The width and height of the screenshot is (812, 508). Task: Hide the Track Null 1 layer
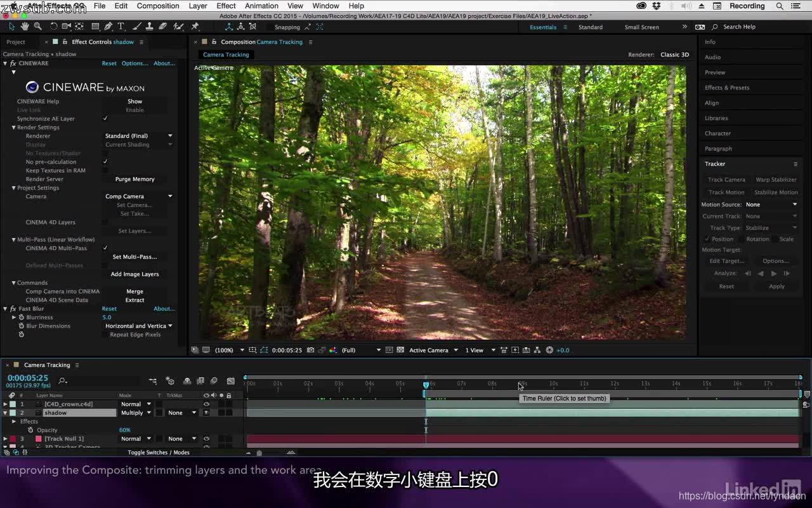[206, 439]
